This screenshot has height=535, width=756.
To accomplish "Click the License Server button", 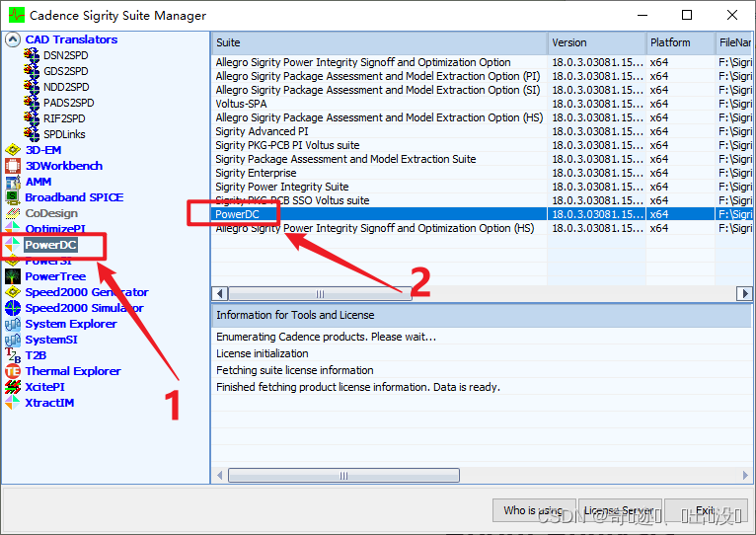I will point(620,510).
